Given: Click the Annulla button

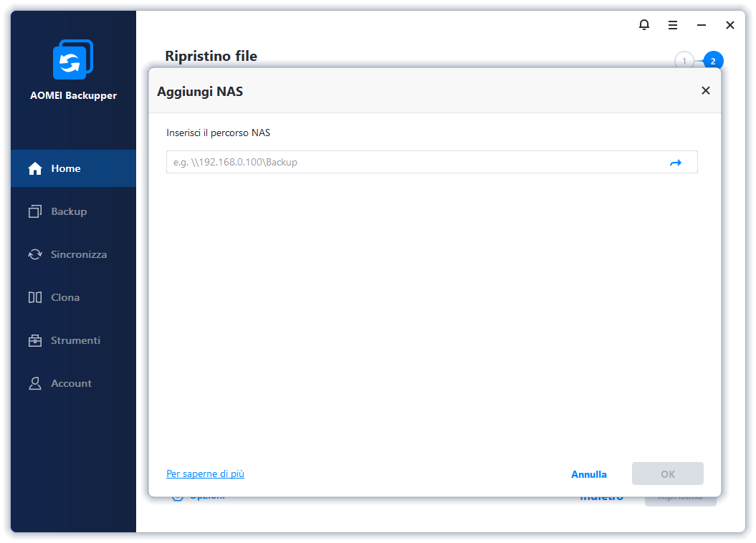Looking at the screenshot, I should click(589, 474).
